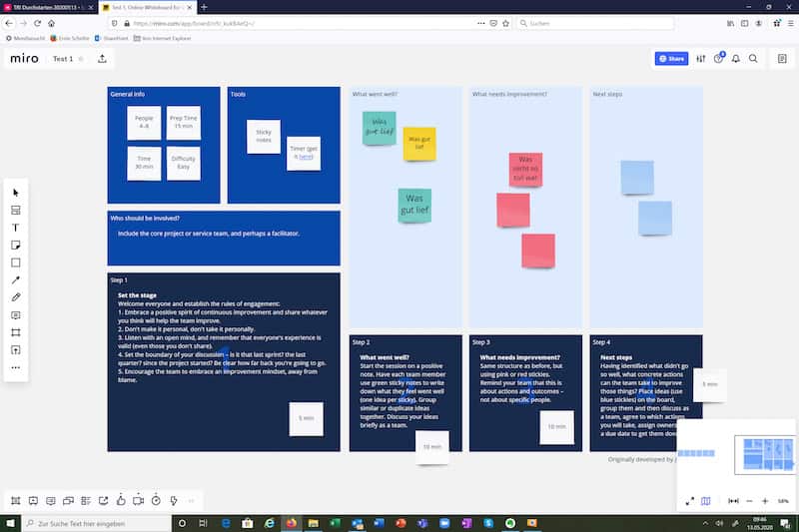Collapse the bottom toolbar with double arrow
The image size is (799, 532).
tap(191, 501)
